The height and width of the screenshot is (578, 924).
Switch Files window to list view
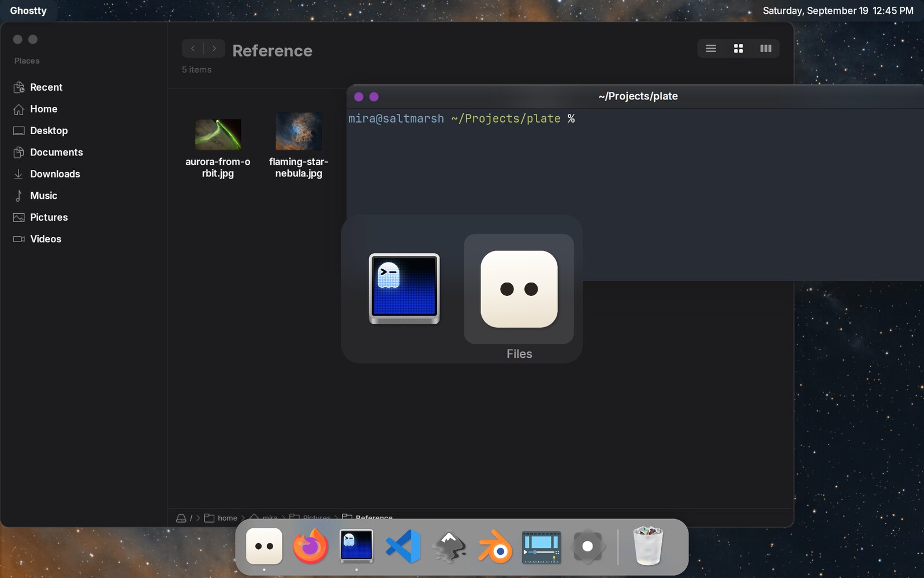711,49
